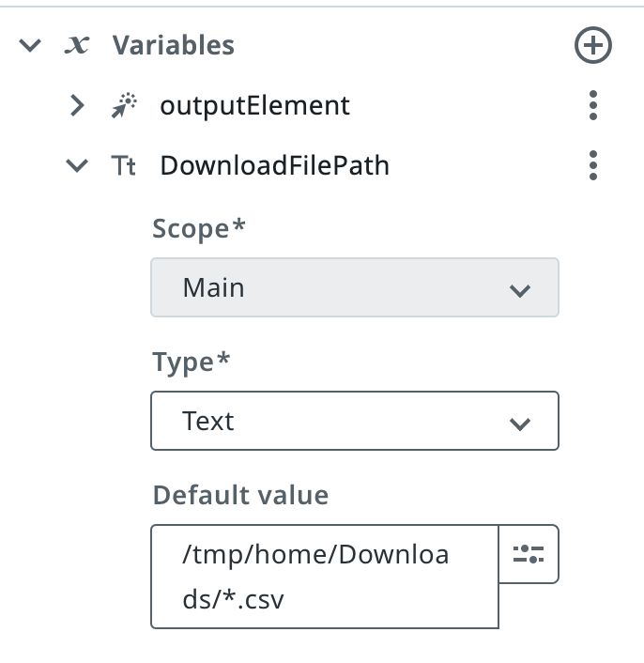
Task: Click the Variables section heading
Action: (x=174, y=45)
